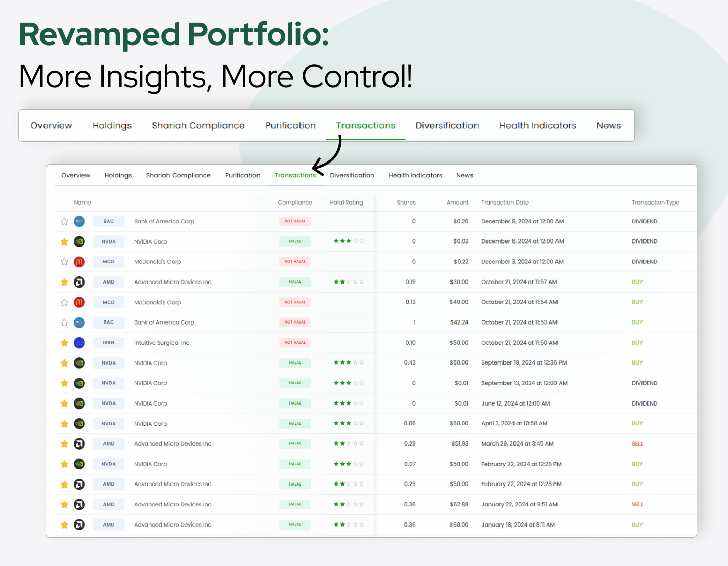
Task: Click the NOT HALAL badge for Intuitive Surgical
Action: 295,343
